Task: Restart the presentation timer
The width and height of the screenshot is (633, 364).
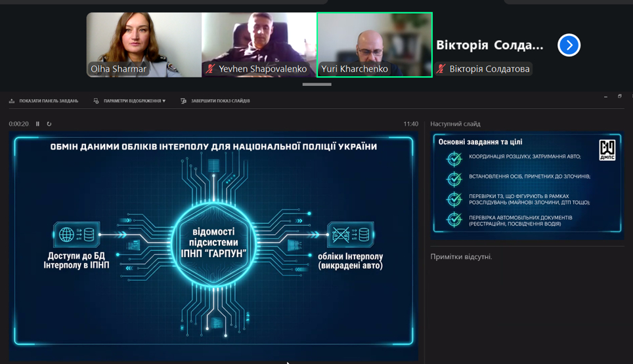Action: tap(49, 124)
